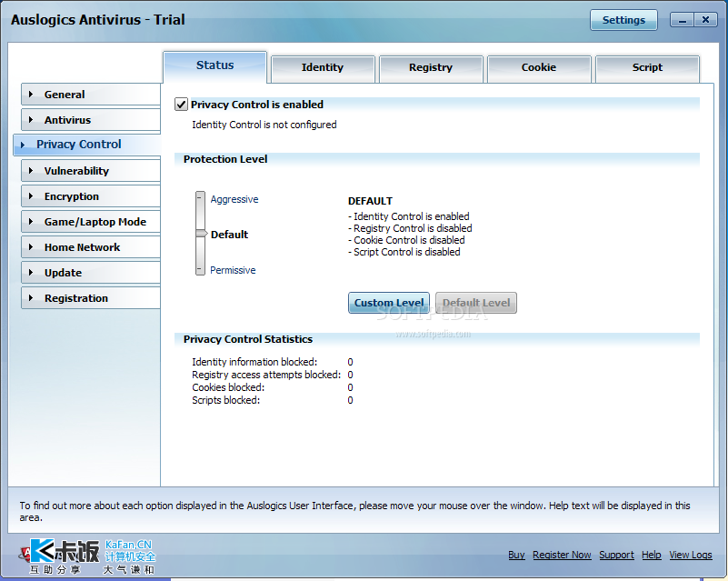728x581 pixels.
Task: Expand the Antivirus section arrow
Action: [x=31, y=120]
